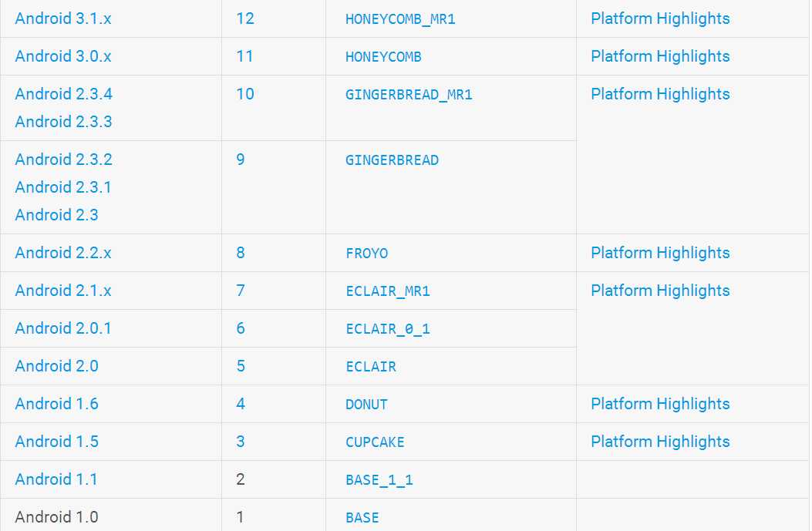Click API level 1 cell text

click(x=241, y=518)
